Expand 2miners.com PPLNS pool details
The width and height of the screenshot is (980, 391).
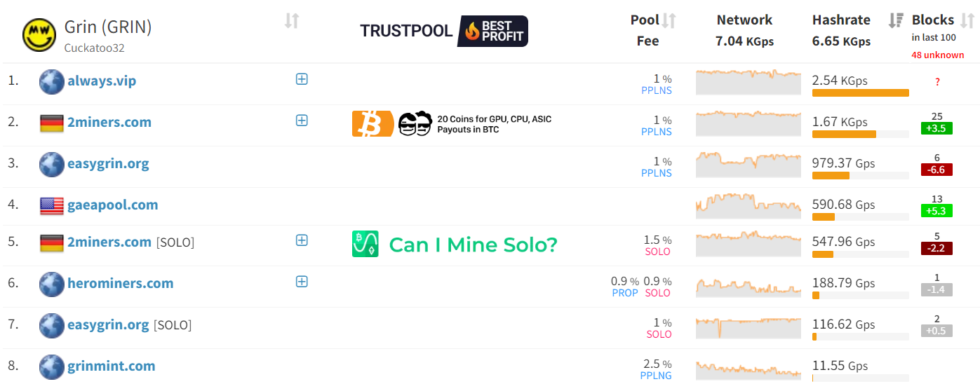click(x=302, y=121)
